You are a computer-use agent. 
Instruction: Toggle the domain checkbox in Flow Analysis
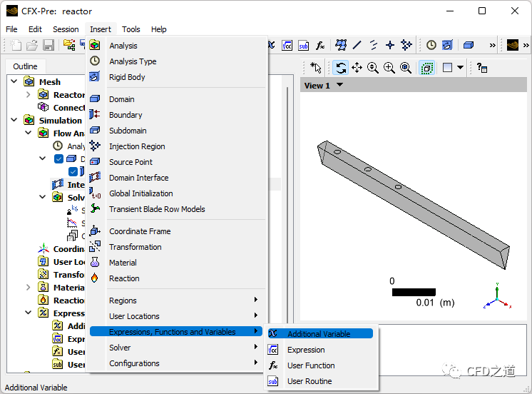click(58, 158)
